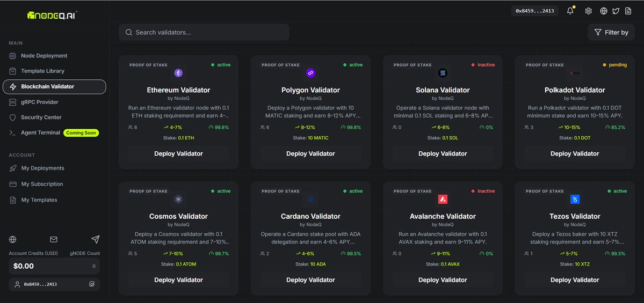Open the Filter by dropdown
This screenshot has width=644, height=303.
[x=611, y=32]
